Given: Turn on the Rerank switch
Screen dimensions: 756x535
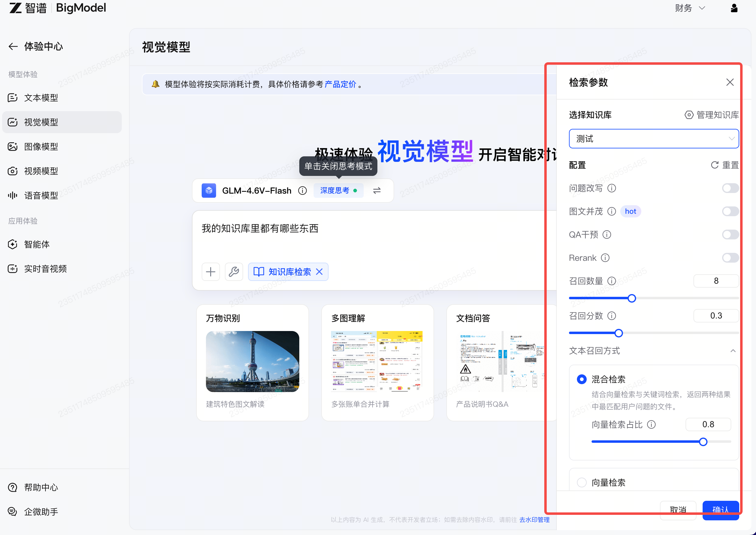Looking at the screenshot, I should tap(730, 258).
